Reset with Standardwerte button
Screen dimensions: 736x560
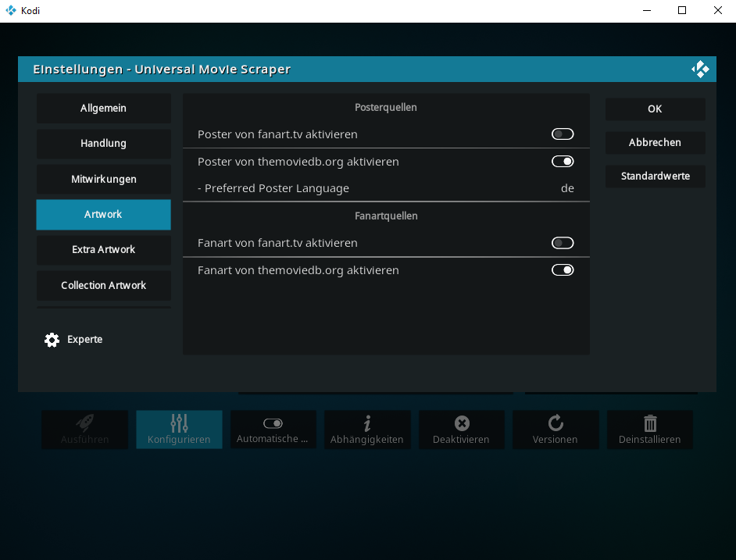coord(656,177)
